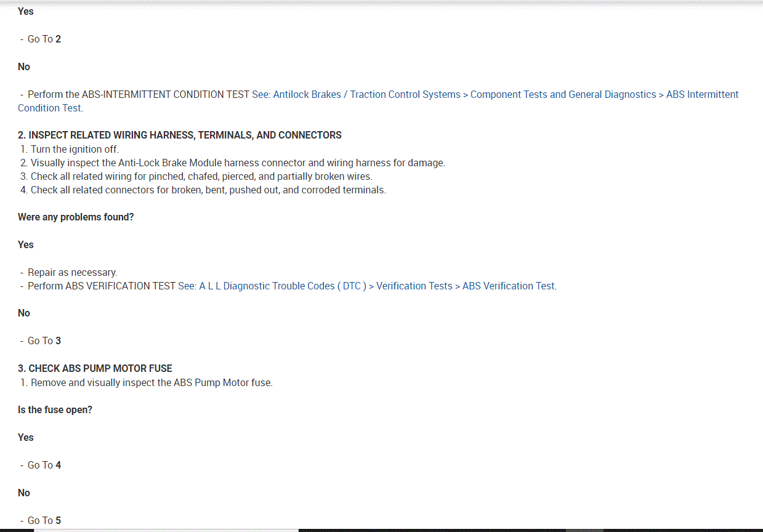Select heading '3. CHECK ABS PUMP MOTOR FUSE'

pyautogui.click(x=95, y=368)
